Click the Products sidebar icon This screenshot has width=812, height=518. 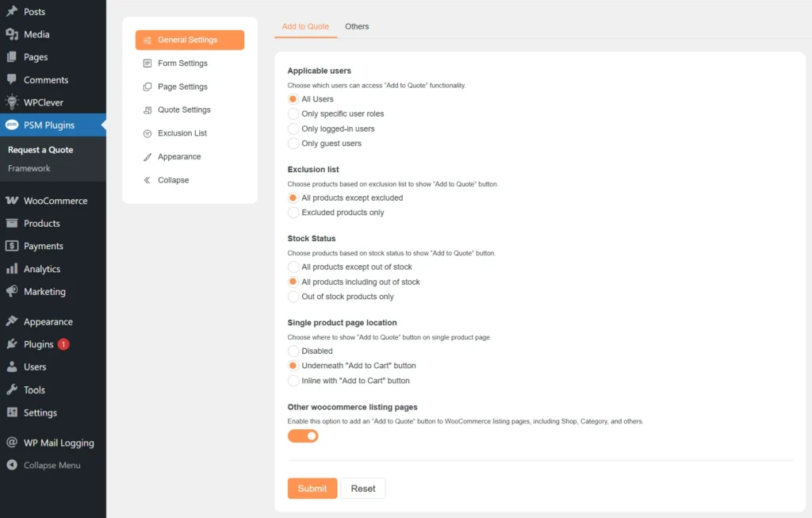tap(11, 223)
